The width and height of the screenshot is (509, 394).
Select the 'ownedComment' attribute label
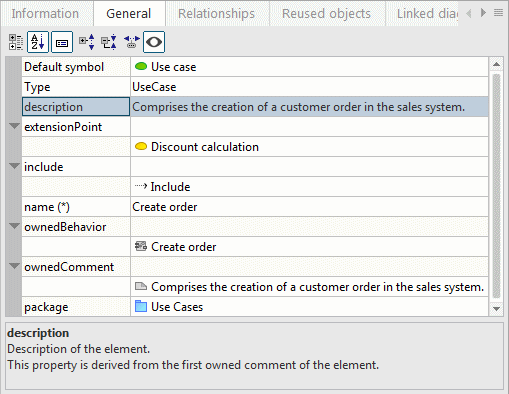pyautogui.click(x=76, y=267)
